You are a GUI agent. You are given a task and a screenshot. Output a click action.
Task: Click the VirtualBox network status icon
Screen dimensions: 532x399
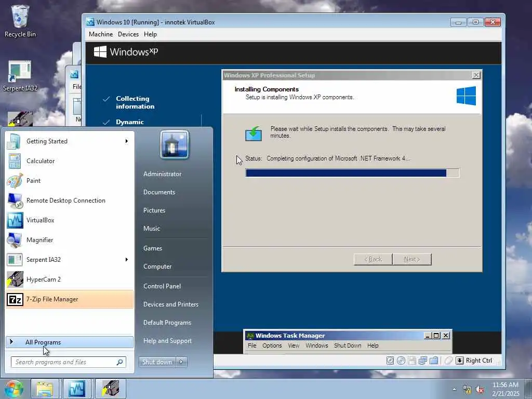tap(423, 361)
